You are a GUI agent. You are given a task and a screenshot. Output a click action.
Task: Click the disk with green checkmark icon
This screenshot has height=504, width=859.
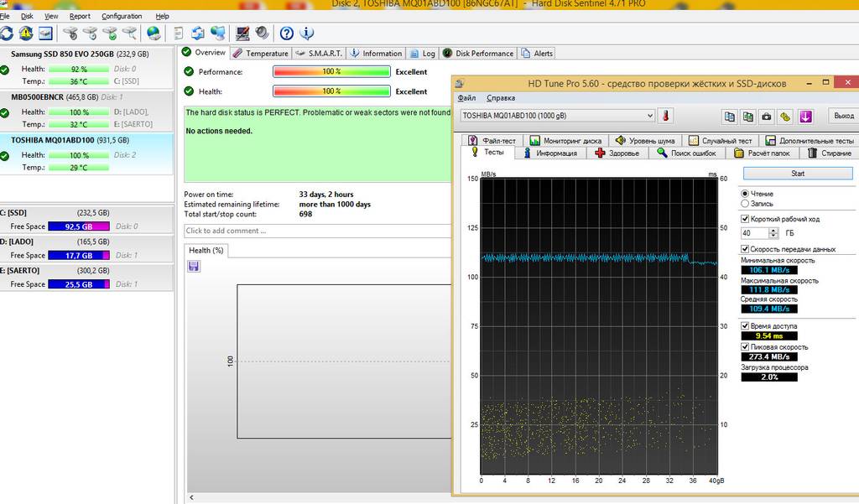coord(110,34)
